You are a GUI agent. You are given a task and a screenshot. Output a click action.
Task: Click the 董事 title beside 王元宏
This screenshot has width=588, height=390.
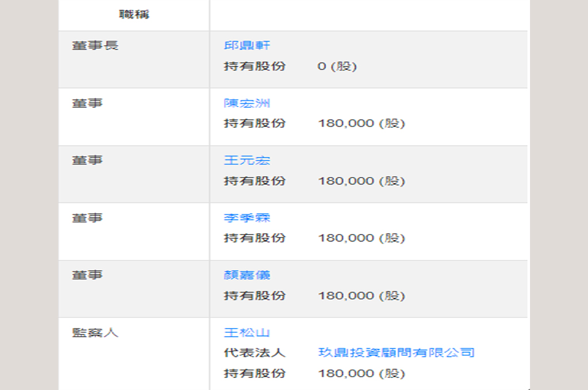(87, 161)
